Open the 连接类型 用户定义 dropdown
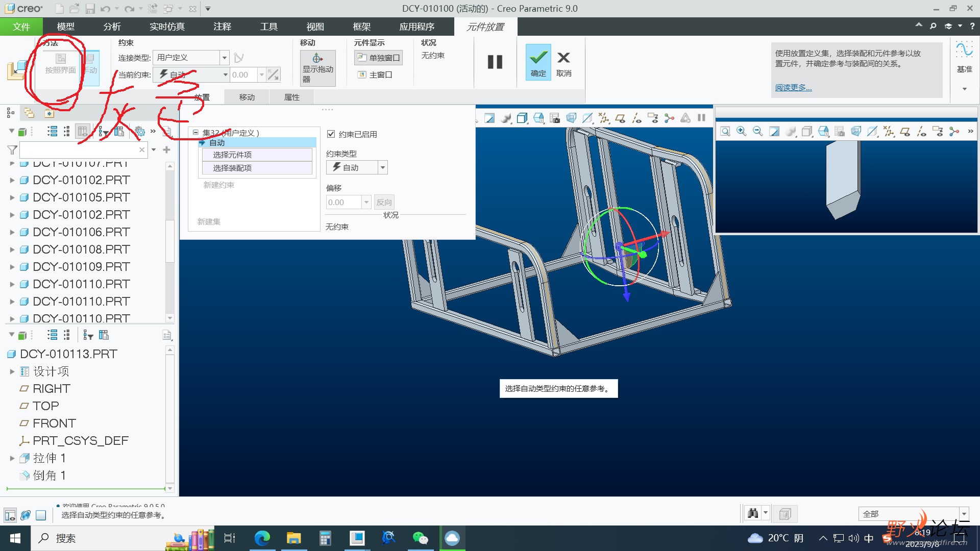The height and width of the screenshot is (551, 980). point(224,58)
